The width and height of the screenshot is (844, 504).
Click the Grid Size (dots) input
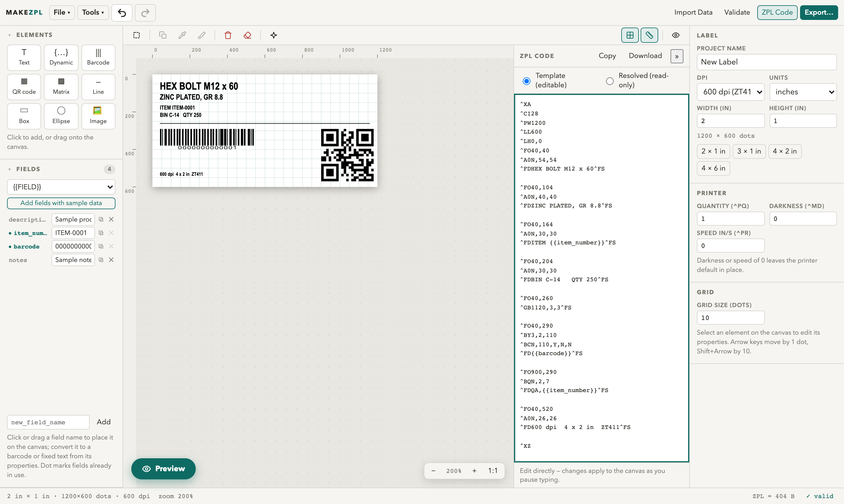(731, 318)
